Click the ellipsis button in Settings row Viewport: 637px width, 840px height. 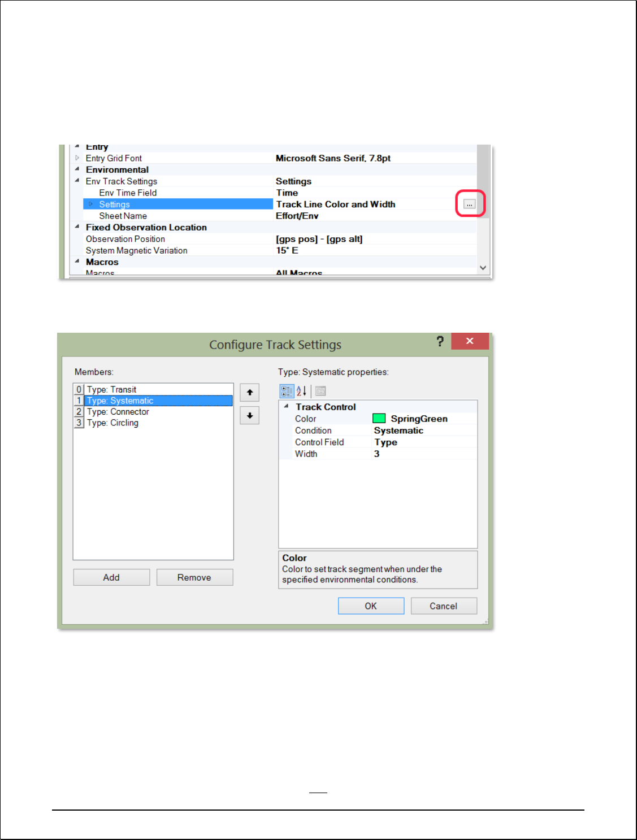[x=470, y=204]
